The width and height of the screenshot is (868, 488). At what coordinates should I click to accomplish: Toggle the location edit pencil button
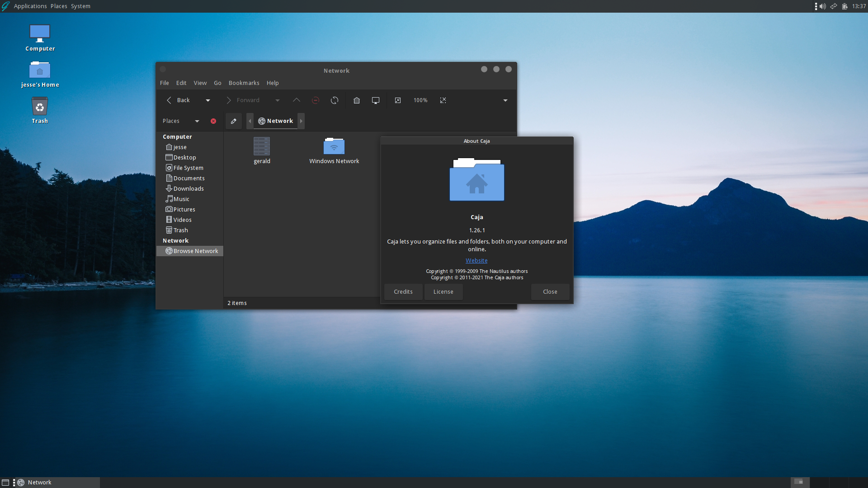(x=234, y=121)
